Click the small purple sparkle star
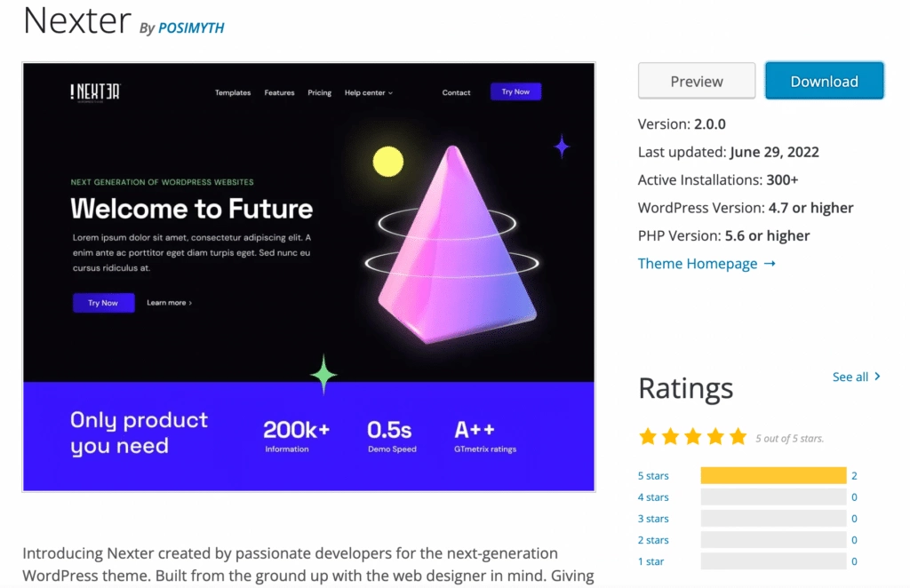The image size is (910, 588). (x=562, y=147)
